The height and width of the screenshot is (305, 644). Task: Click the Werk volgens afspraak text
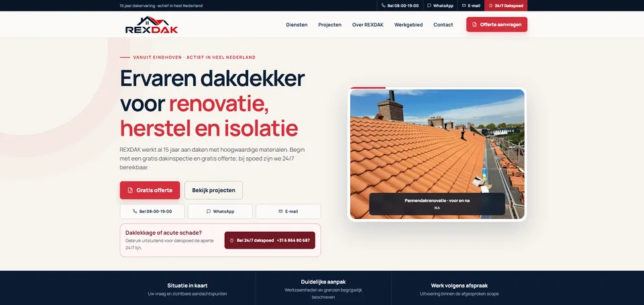tap(459, 286)
